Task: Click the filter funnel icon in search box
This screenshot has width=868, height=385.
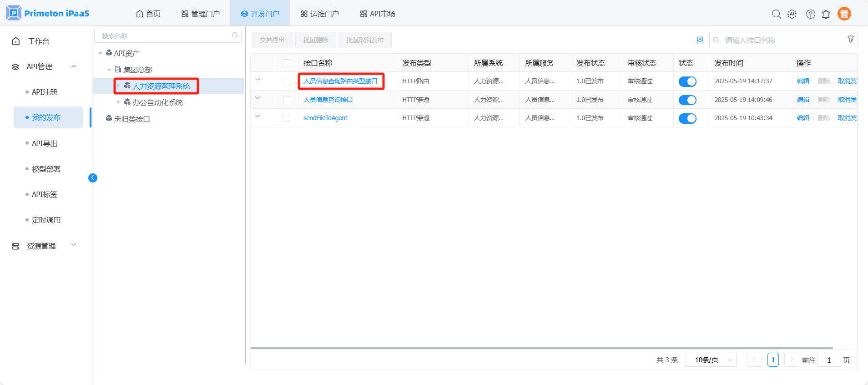Action: (x=850, y=40)
